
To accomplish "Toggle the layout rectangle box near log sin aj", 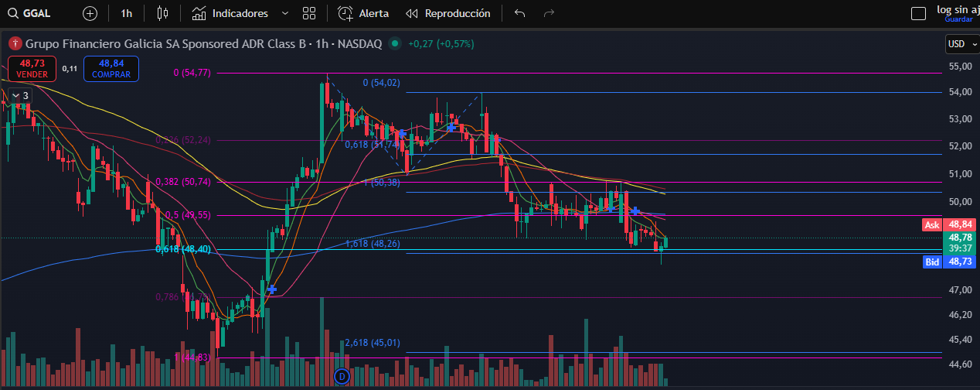I will 918,13.
